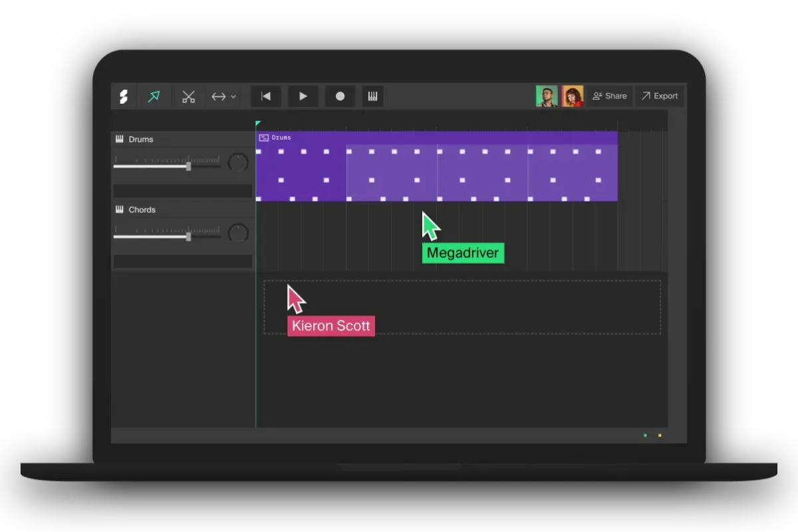
Task: Expand options on the Drums track
Action: click(x=183, y=190)
